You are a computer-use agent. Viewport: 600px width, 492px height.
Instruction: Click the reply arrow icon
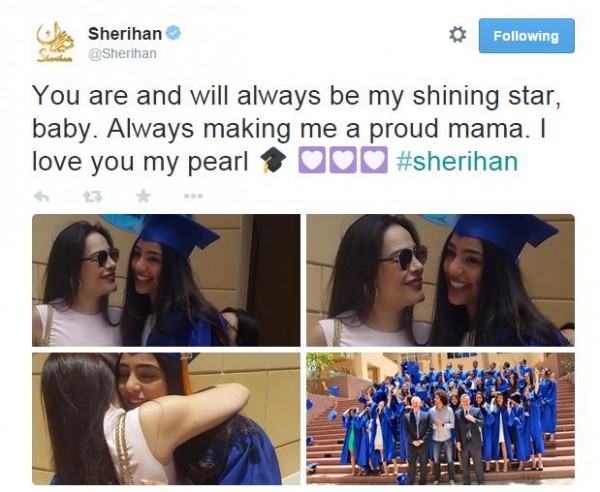(x=42, y=197)
